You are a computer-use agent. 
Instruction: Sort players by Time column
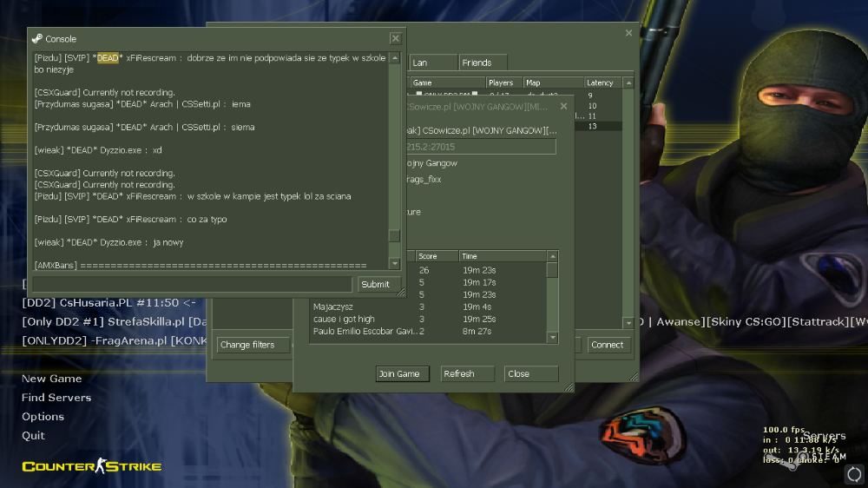coord(503,256)
